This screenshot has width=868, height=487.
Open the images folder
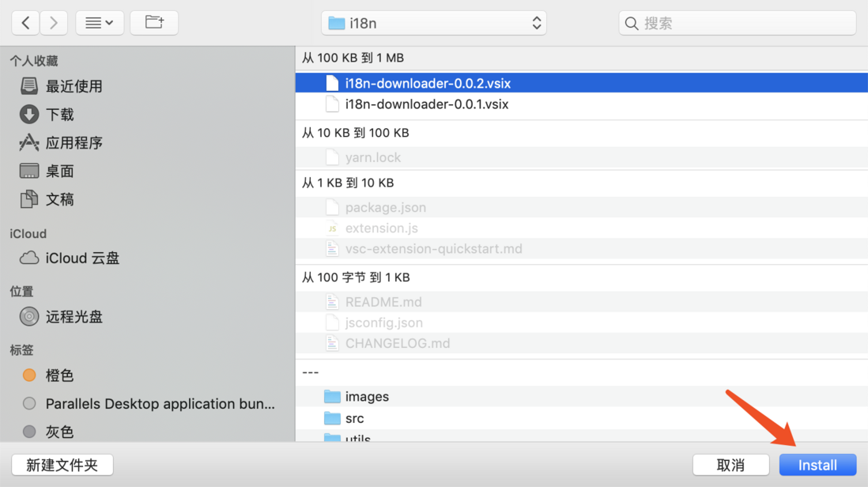[x=581, y=397]
